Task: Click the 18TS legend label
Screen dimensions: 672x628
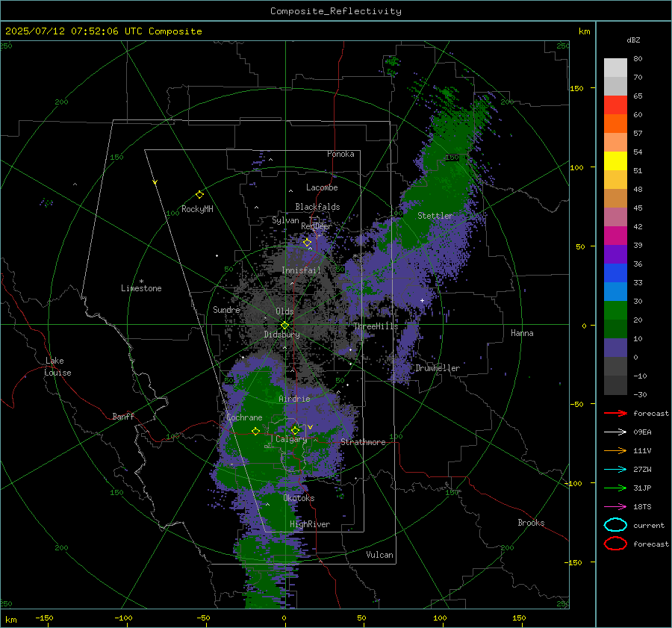Action: [642, 507]
